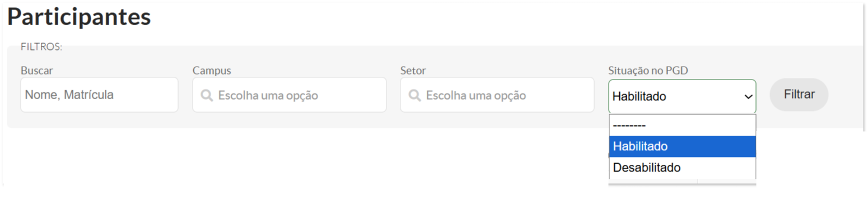
Task: Focus the Nome, Matrícula search box
Action: [x=99, y=95]
